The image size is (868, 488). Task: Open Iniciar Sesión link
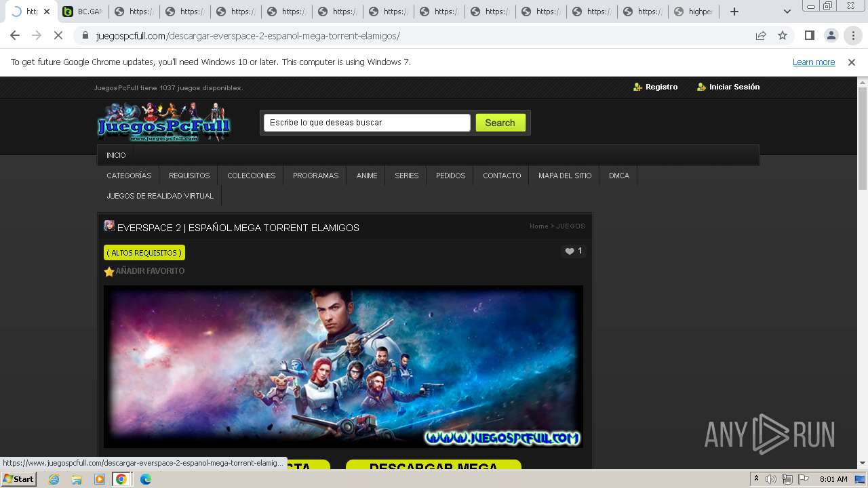(734, 87)
